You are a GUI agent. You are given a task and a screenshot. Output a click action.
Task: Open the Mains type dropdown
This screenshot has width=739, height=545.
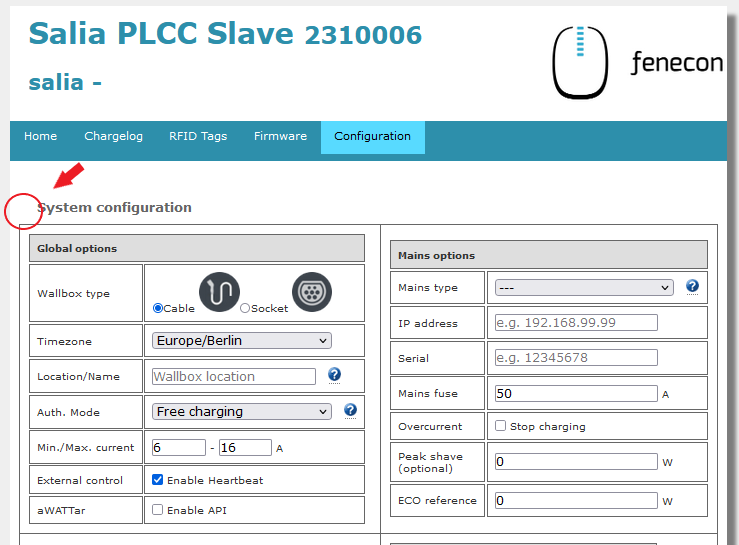pos(584,288)
